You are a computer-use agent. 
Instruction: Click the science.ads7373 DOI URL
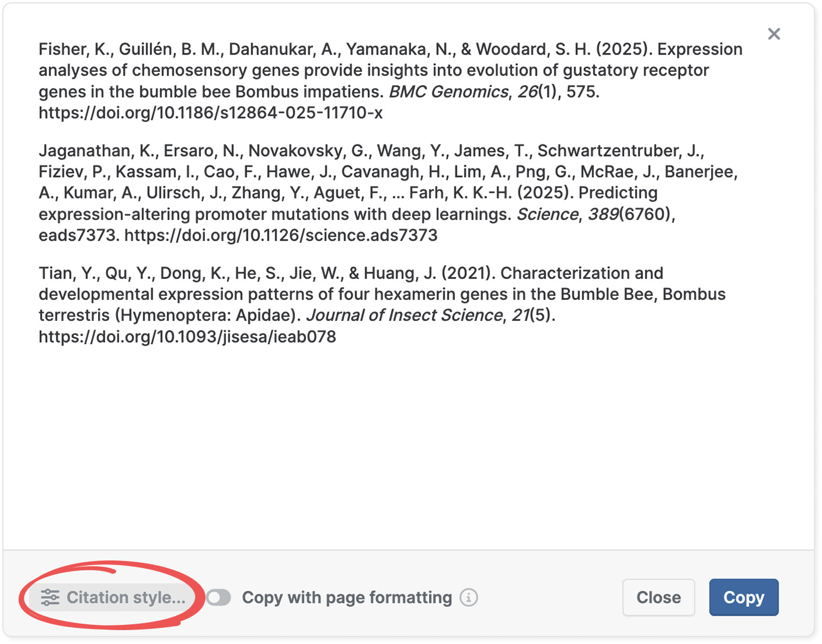[x=281, y=236]
